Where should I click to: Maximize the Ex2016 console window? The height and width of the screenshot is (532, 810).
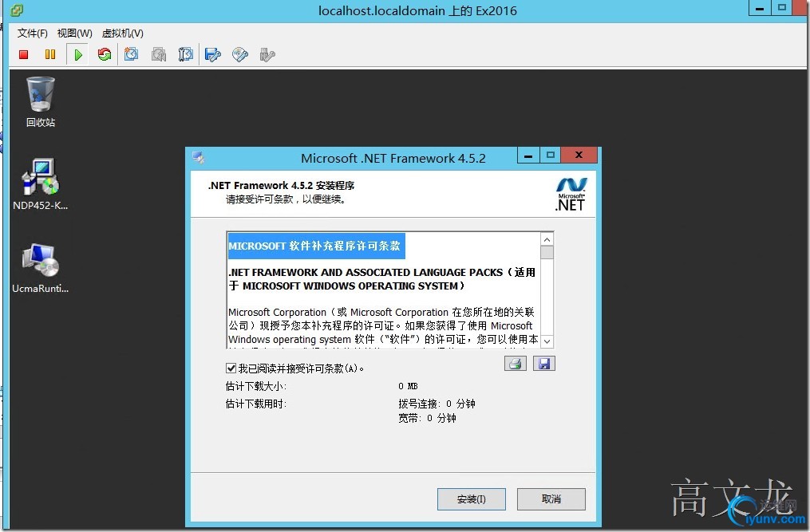pyautogui.click(x=782, y=8)
